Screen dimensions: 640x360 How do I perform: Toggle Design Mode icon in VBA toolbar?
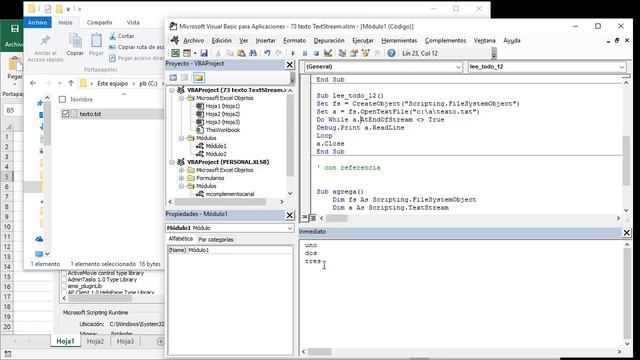[x=327, y=53]
